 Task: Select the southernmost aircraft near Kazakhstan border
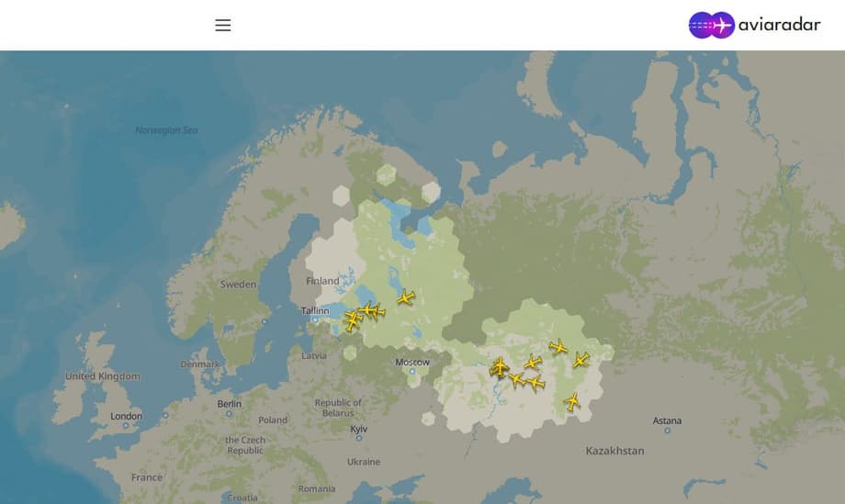(572, 401)
